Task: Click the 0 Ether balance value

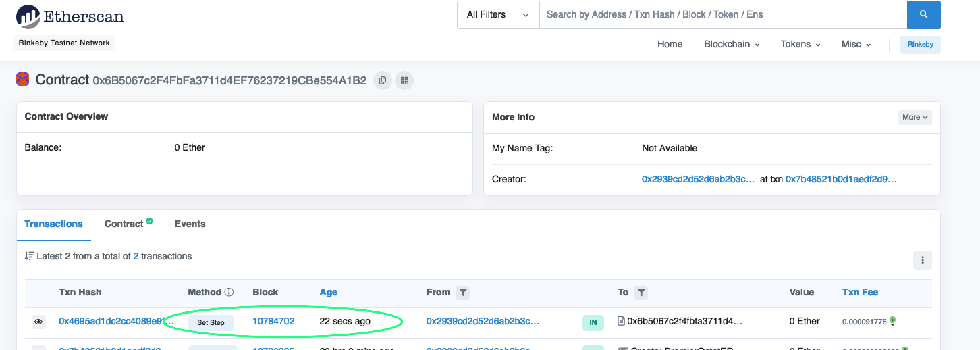Action: (190, 147)
